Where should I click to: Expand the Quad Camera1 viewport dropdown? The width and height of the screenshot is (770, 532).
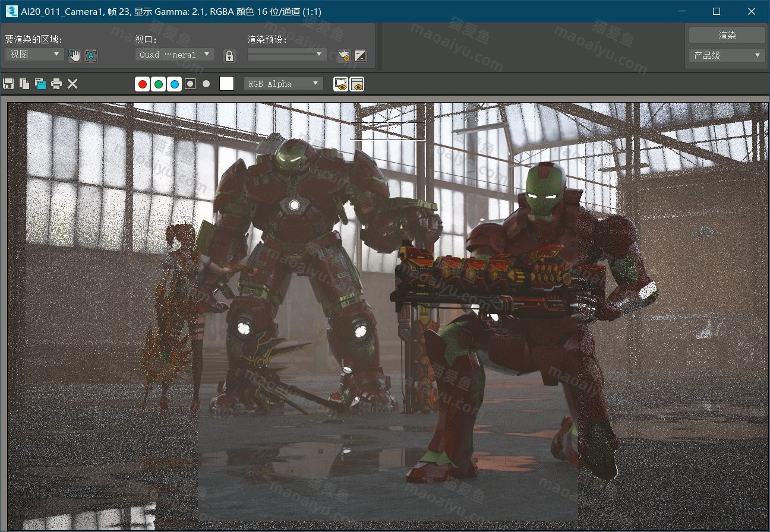175,54
